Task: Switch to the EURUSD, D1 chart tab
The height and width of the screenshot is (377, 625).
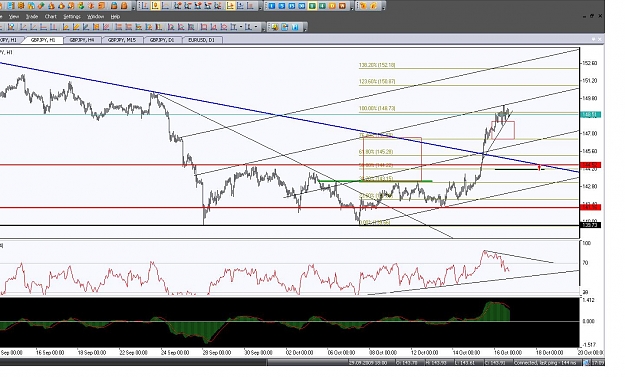Action: pos(201,40)
